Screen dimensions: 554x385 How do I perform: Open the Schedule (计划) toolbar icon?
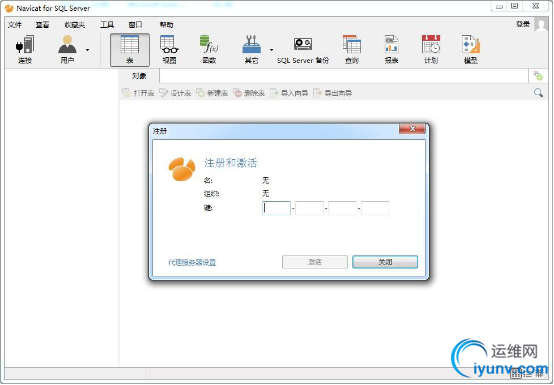(431, 49)
